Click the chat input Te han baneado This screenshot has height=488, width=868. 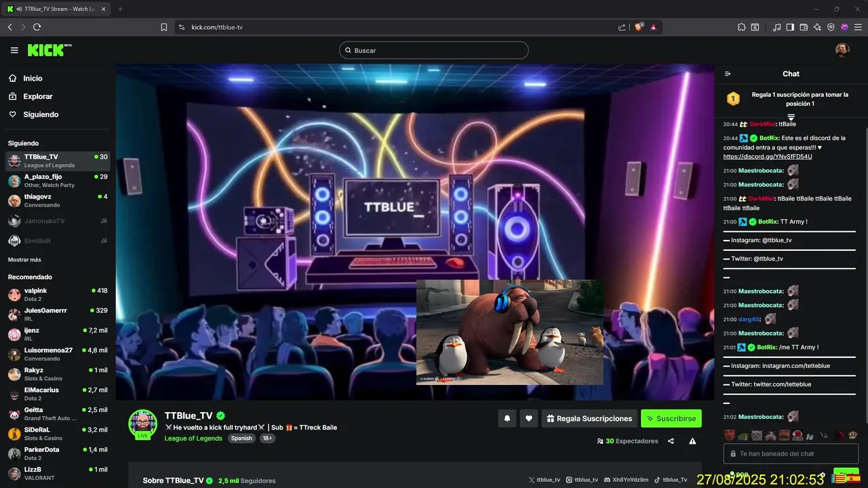(791, 453)
